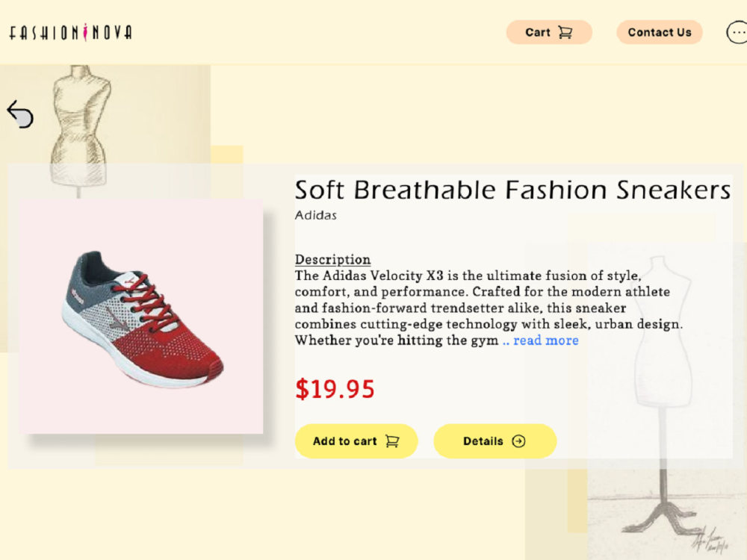Click the shopping cart icon in the header

click(x=565, y=32)
